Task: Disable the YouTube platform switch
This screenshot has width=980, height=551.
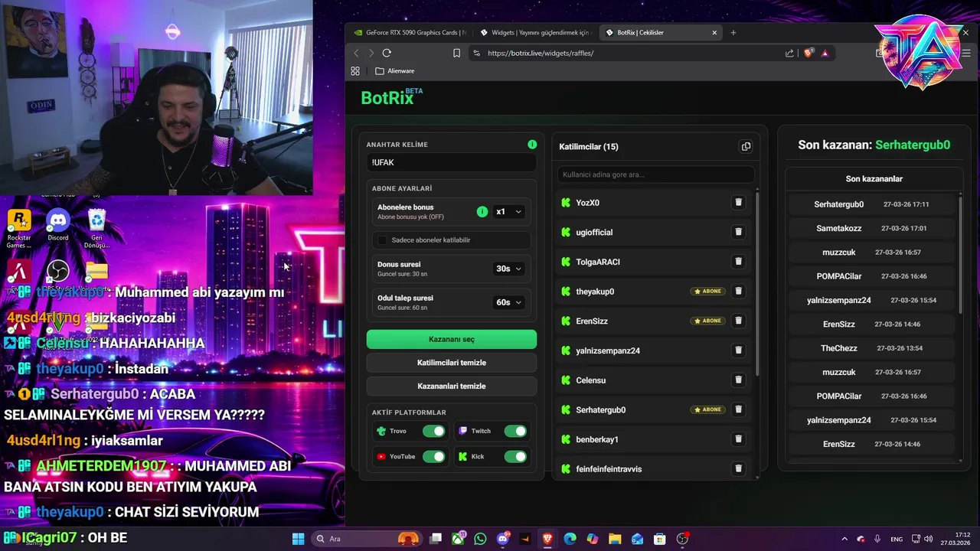Action: [433, 456]
